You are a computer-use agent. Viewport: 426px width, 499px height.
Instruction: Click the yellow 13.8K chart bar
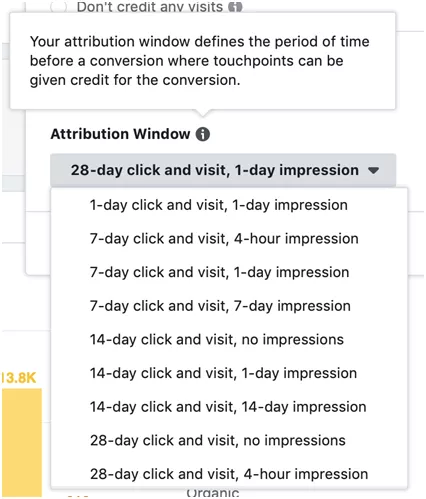click(x=22, y=443)
